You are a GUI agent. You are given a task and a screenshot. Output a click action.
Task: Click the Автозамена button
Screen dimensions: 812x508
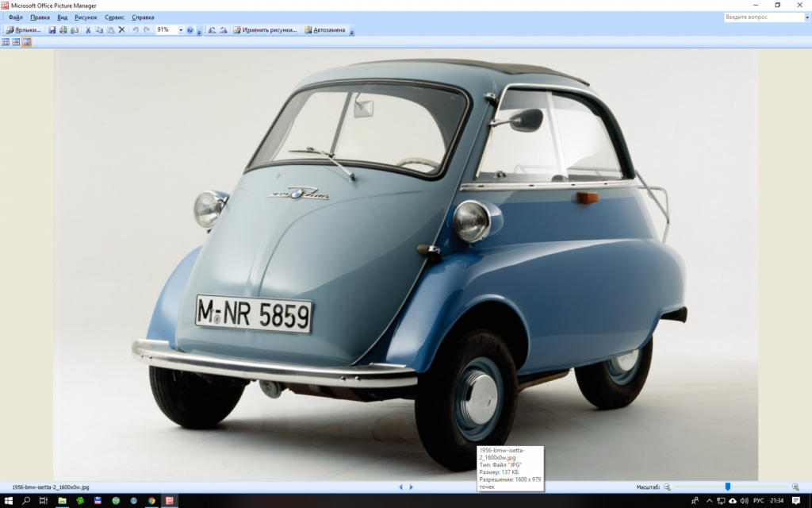tap(324, 30)
